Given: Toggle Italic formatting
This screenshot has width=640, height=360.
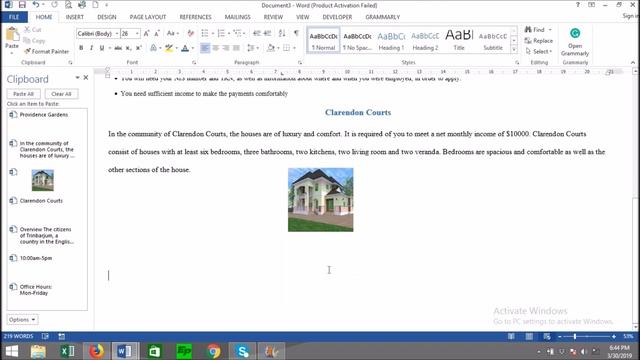Looking at the screenshot, I should tap(91, 48).
